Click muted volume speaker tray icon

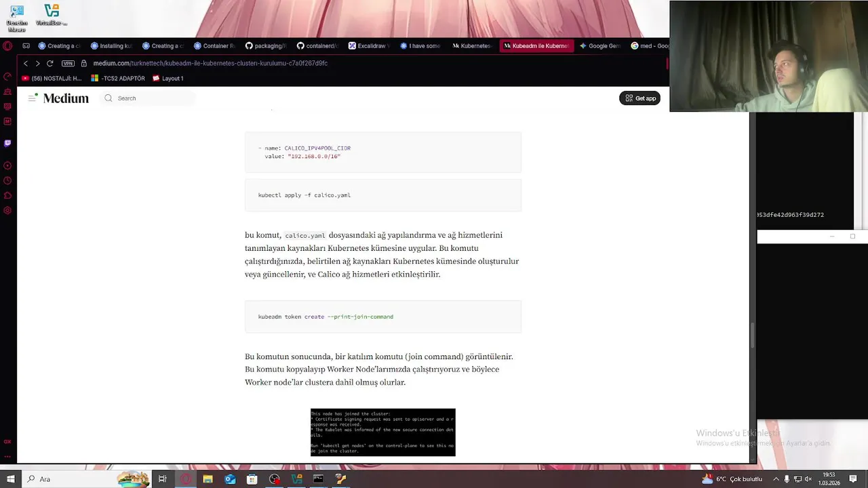click(x=808, y=479)
